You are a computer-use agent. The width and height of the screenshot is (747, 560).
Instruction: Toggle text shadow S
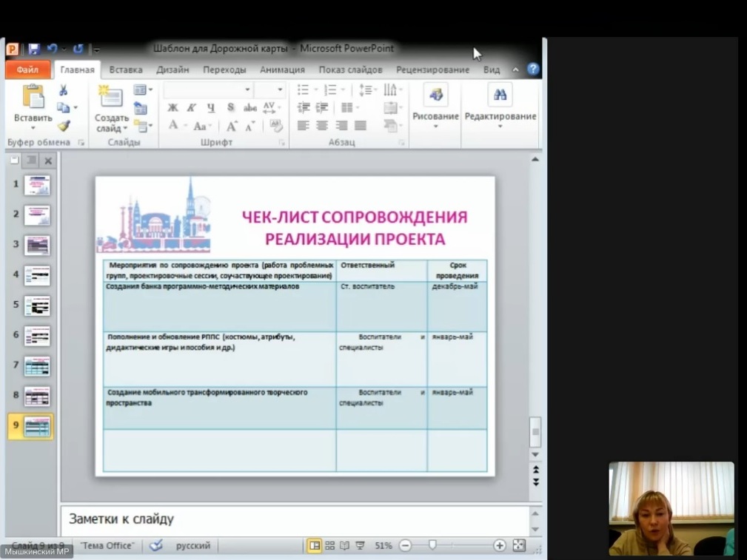(230, 107)
